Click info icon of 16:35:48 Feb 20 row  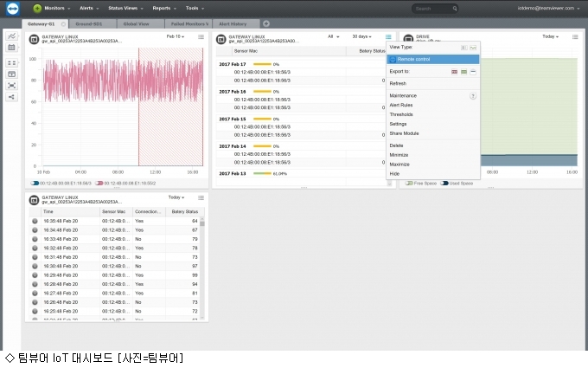pyautogui.click(x=35, y=221)
